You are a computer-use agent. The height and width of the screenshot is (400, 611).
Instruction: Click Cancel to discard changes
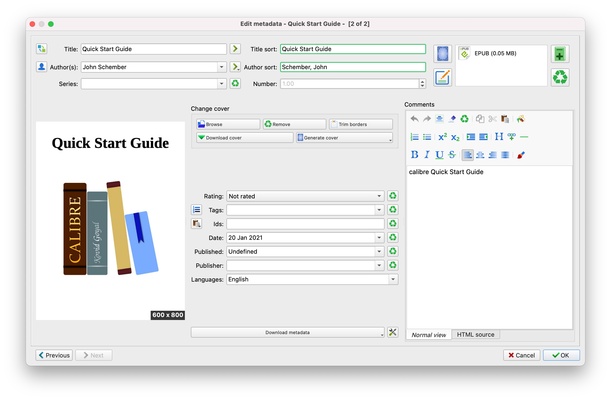[521, 355]
